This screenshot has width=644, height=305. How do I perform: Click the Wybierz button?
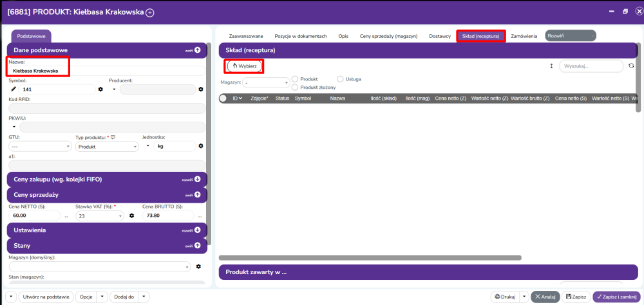click(244, 66)
